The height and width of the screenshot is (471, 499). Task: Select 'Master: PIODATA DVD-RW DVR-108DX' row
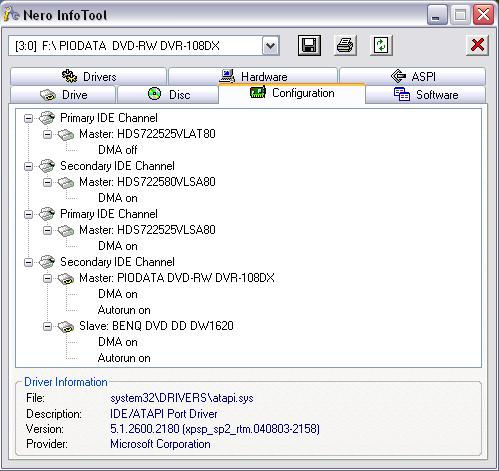coord(177,278)
